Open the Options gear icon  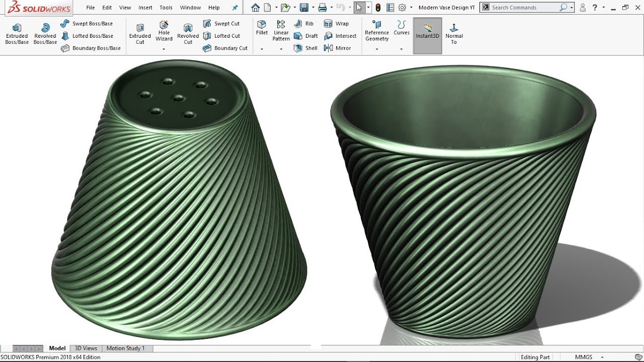click(402, 8)
